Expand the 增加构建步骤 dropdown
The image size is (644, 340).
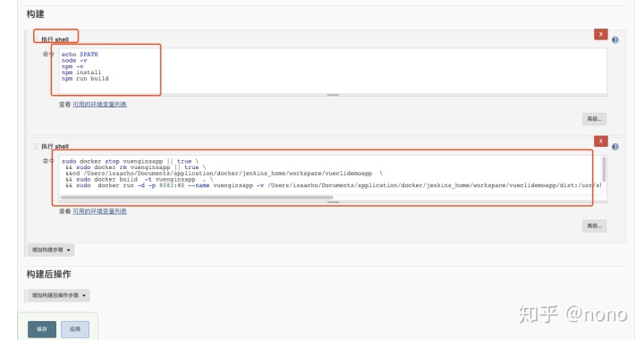[51, 250]
